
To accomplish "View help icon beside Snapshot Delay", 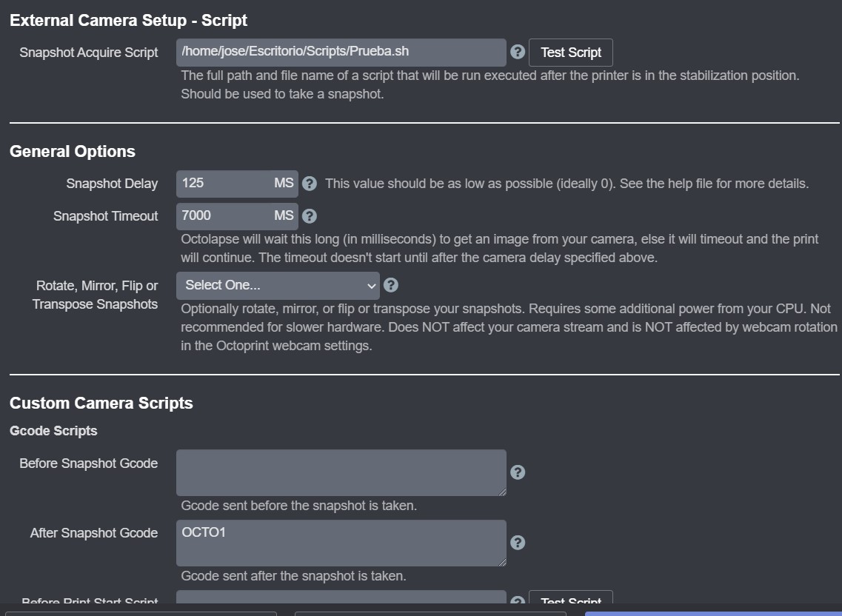I will (x=309, y=183).
